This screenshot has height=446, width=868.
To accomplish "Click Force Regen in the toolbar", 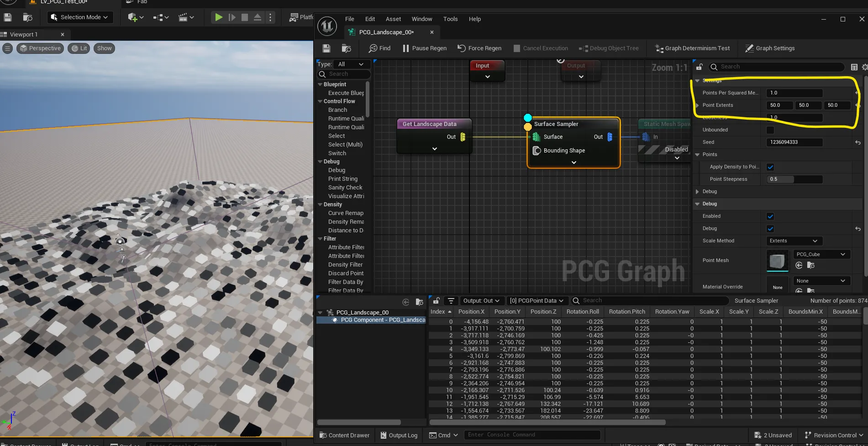I will click(x=479, y=48).
